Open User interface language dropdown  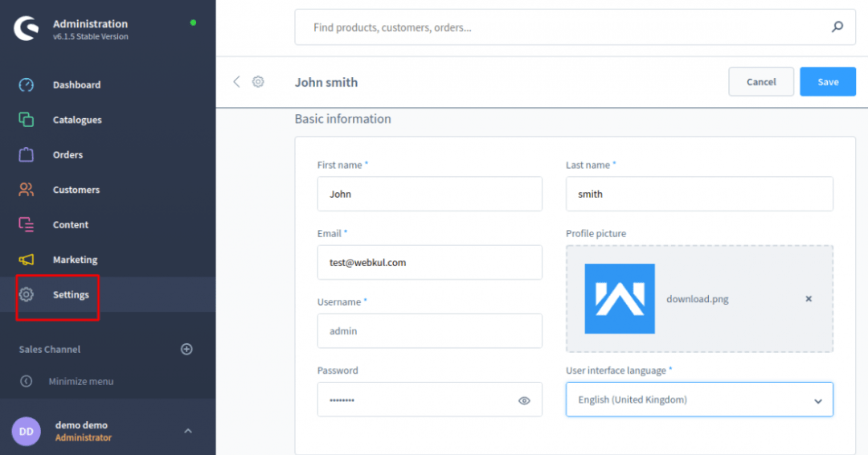[x=699, y=400]
